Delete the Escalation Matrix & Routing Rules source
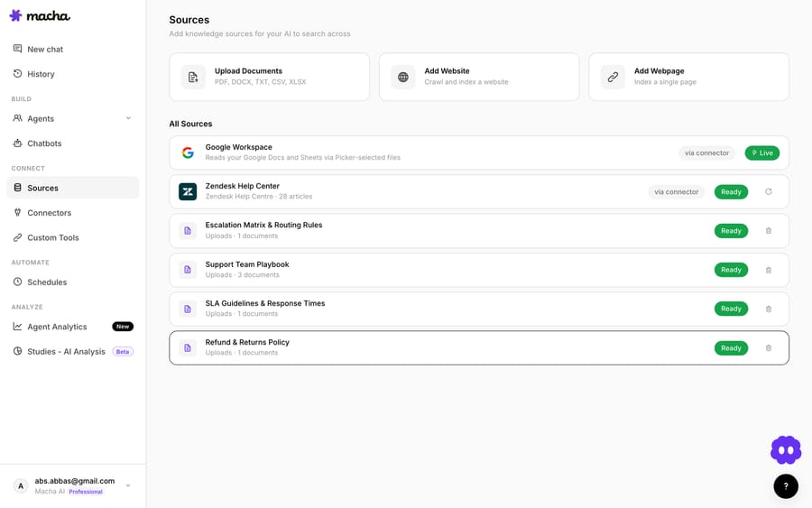Image resolution: width=812 pixels, height=508 pixels. point(769,231)
